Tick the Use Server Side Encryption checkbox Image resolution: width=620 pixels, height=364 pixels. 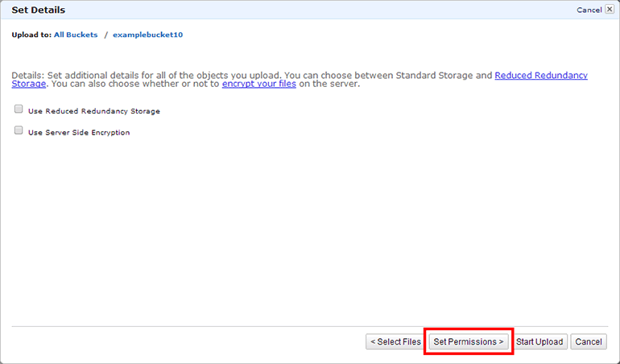(19, 130)
